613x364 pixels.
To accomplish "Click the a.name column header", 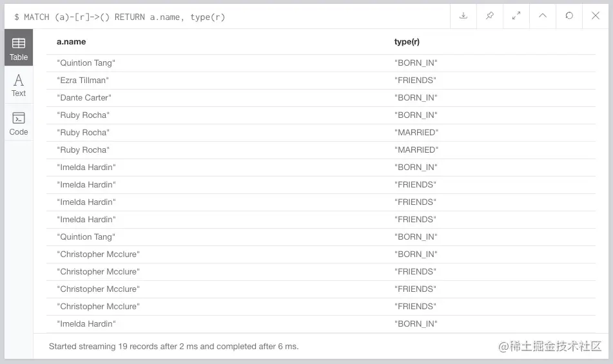I will coord(72,42).
